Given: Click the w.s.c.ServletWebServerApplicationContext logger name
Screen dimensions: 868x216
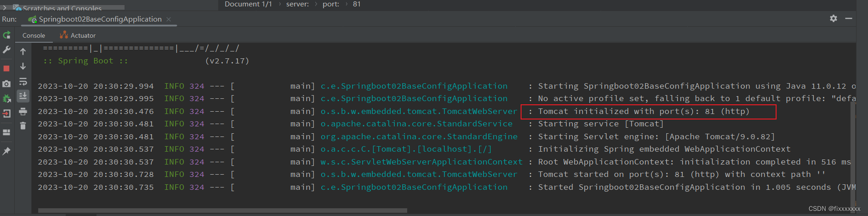Looking at the screenshot, I should [x=421, y=162].
